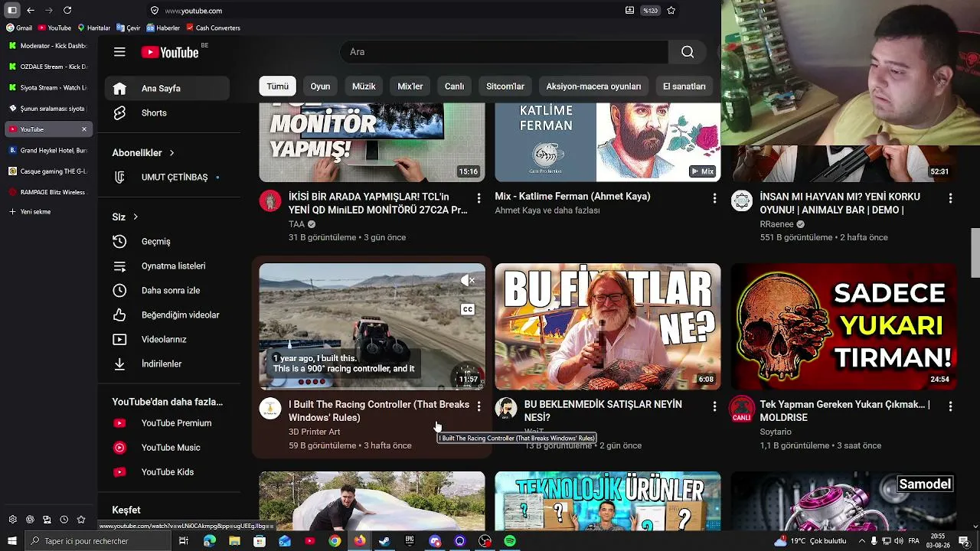980x551 pixels.
Task: Reload the page with refresh icon
Action: click(67, 10)
